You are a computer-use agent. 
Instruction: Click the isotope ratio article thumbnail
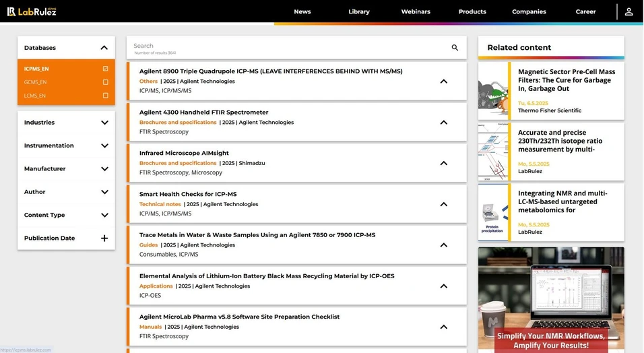tap(493, 152)
